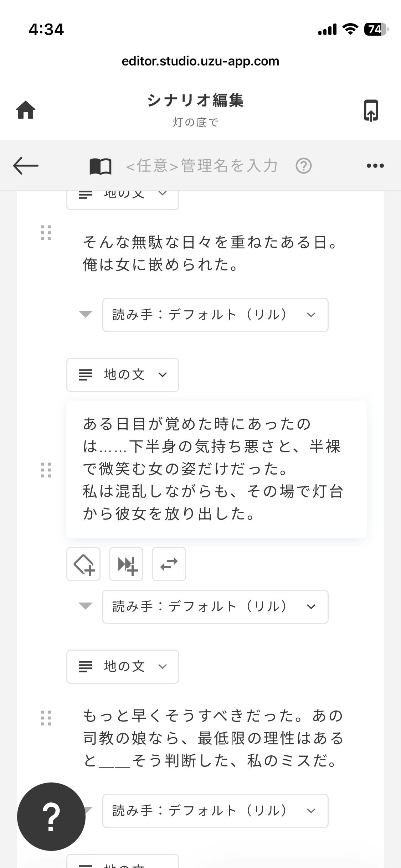This screenshot has width=401, height=868.
Task: Open the large floating help button
Action: [x=51, y=816]
